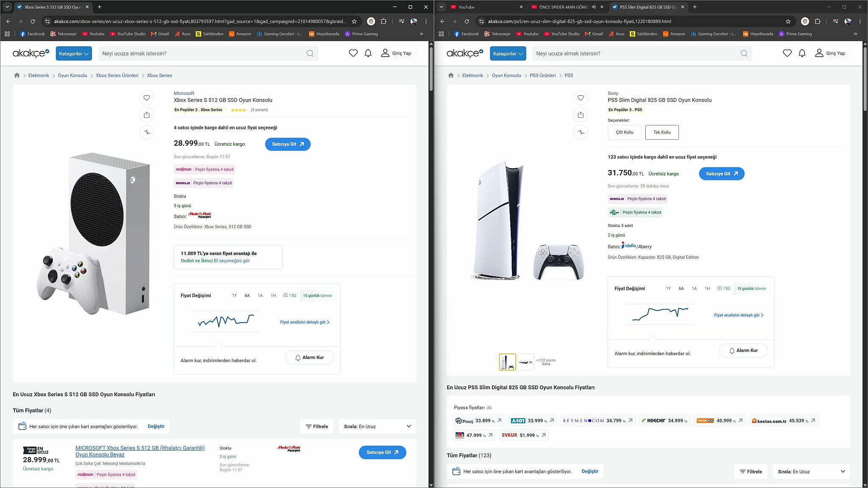The image size is (868, 488).
Task: Select 15 günlük tahmin on Xbox chart
Action: coord(317,296)
